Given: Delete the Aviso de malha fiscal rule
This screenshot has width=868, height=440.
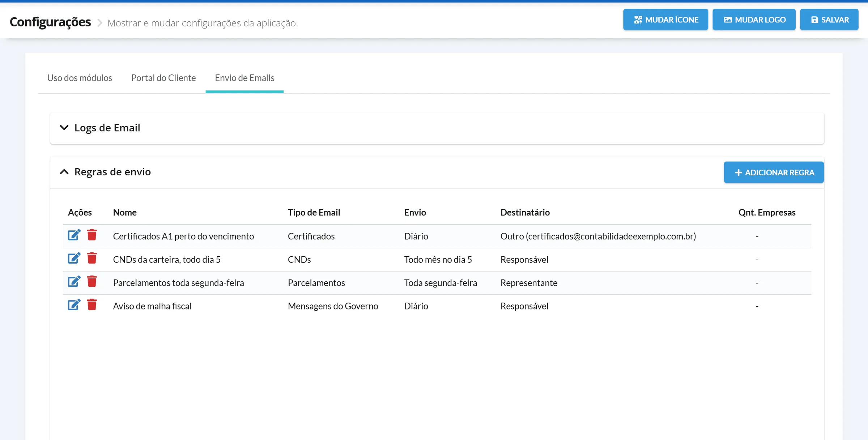Looking at the screenshot, I should (x=92, y=305).
